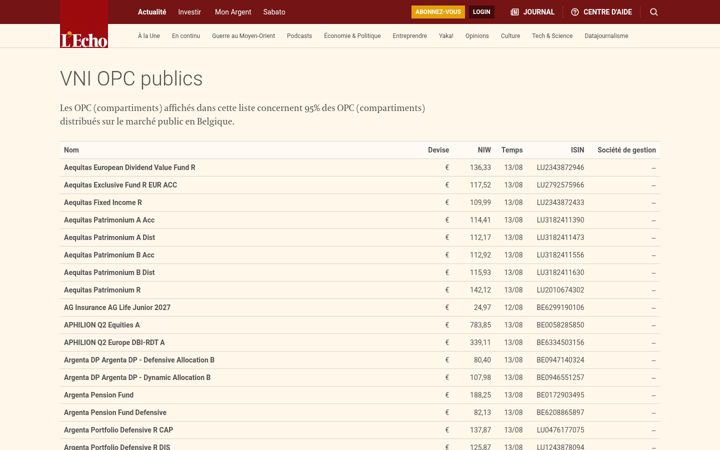Open the Tech & Science section

[x=552, y=36]
